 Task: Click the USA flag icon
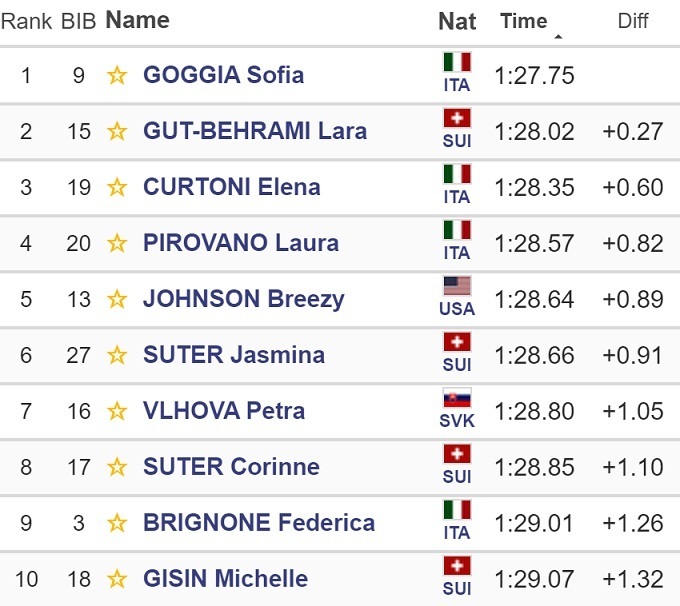[457, 287]
